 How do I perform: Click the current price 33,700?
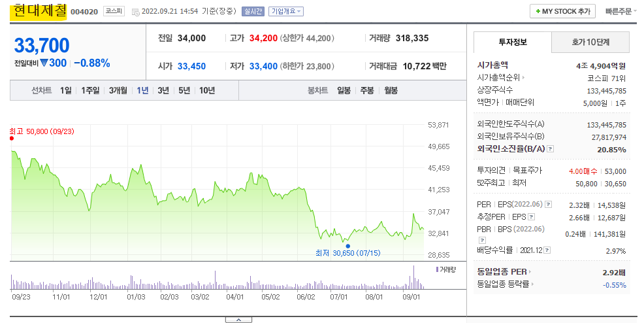click(x=42, y=45)
